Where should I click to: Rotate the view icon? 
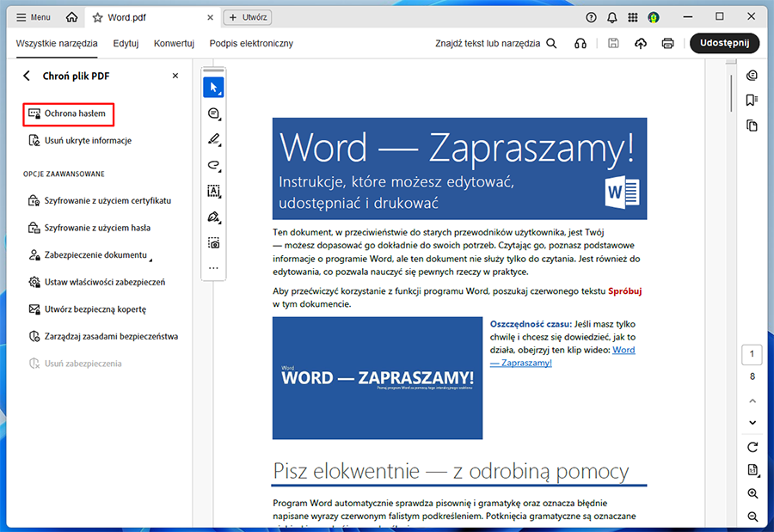pos(752,447)
